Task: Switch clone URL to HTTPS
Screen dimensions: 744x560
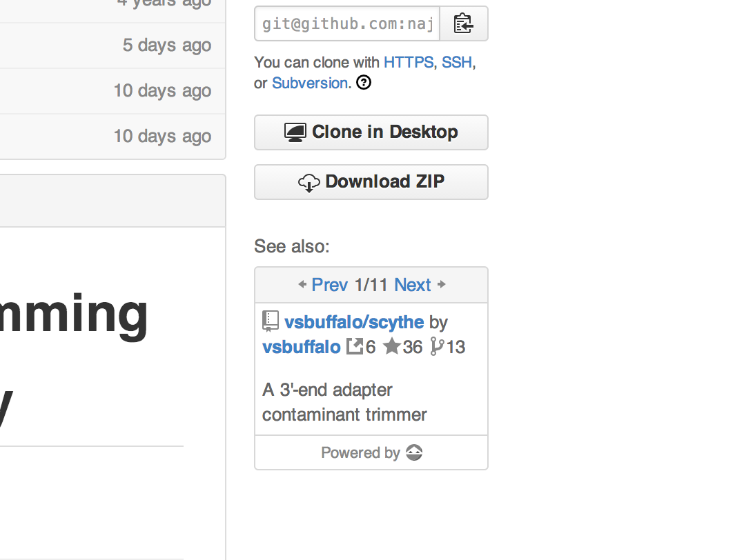Action: [x=409, y=62]
